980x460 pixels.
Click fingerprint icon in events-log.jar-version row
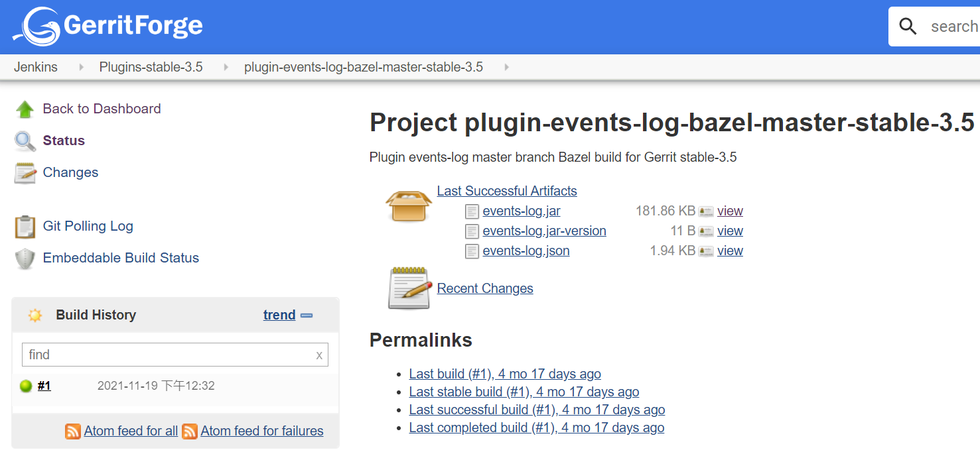click(706, 231)
